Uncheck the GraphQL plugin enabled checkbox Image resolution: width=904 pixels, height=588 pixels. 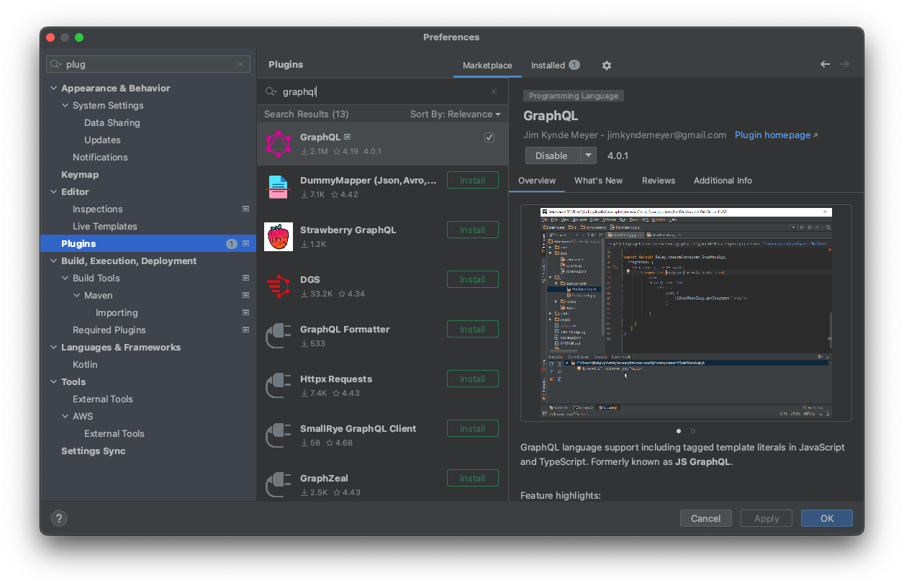coord(489,137)
